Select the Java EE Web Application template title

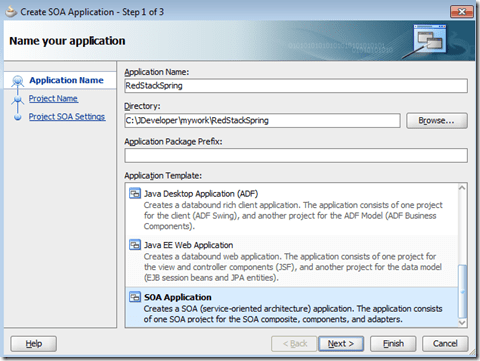[x=188, y=245]
